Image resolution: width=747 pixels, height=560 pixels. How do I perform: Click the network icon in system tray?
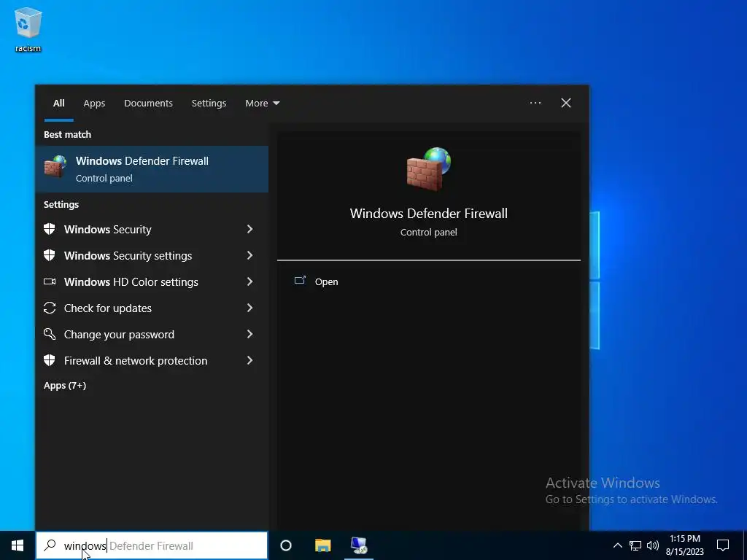(635, 545)
